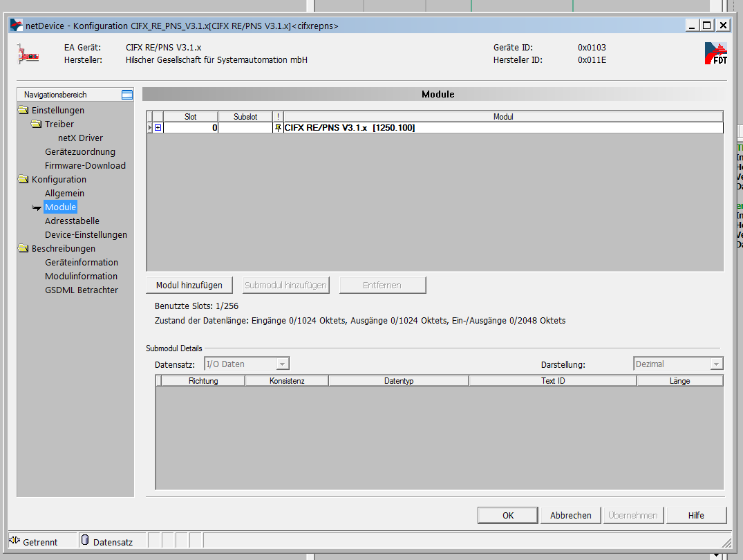Click the Konsistenz column header

coord(287,381)
